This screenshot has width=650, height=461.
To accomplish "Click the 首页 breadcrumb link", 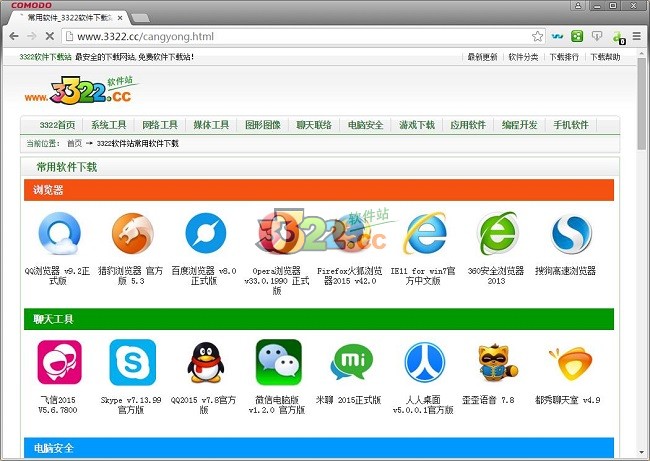I will (75, 143).
